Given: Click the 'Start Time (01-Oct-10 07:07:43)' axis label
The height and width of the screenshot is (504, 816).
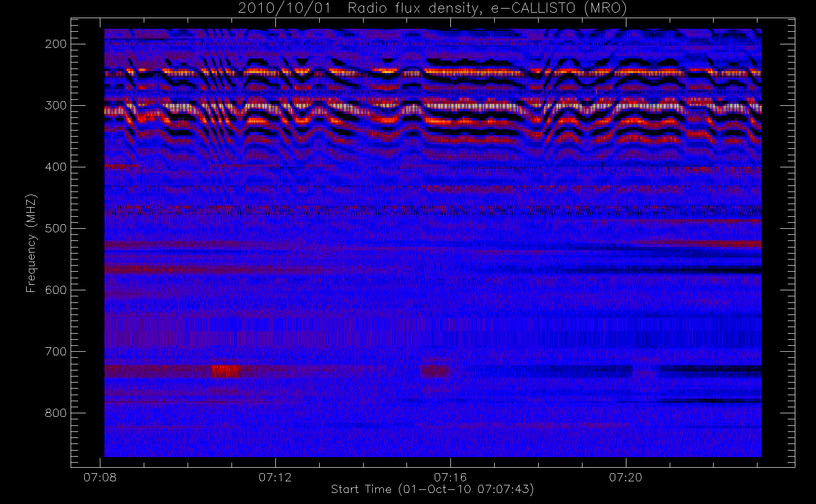Looking at the screenshot, I should (432, 489).
